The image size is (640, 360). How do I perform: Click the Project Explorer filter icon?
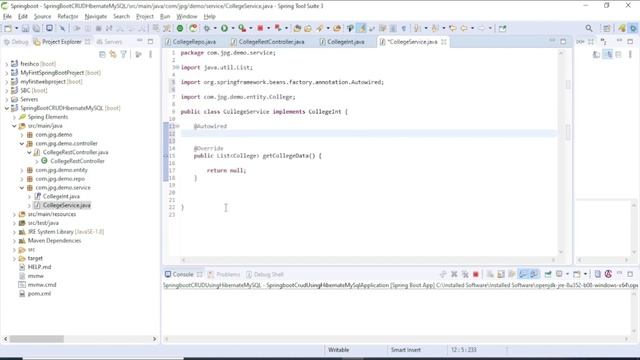(x=123, y=54)
